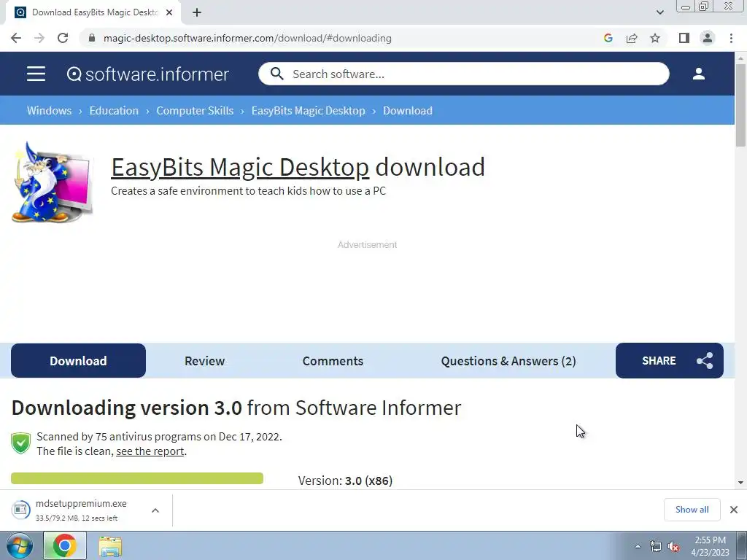Open a new browser tab
The width and height of the screenshot is (747, 560).
197,12
